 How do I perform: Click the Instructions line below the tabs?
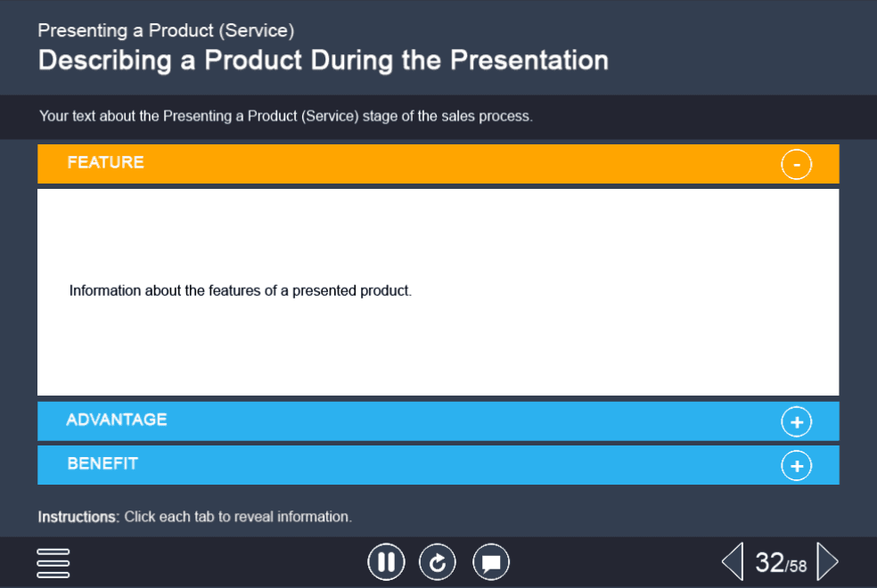point(194,517)
